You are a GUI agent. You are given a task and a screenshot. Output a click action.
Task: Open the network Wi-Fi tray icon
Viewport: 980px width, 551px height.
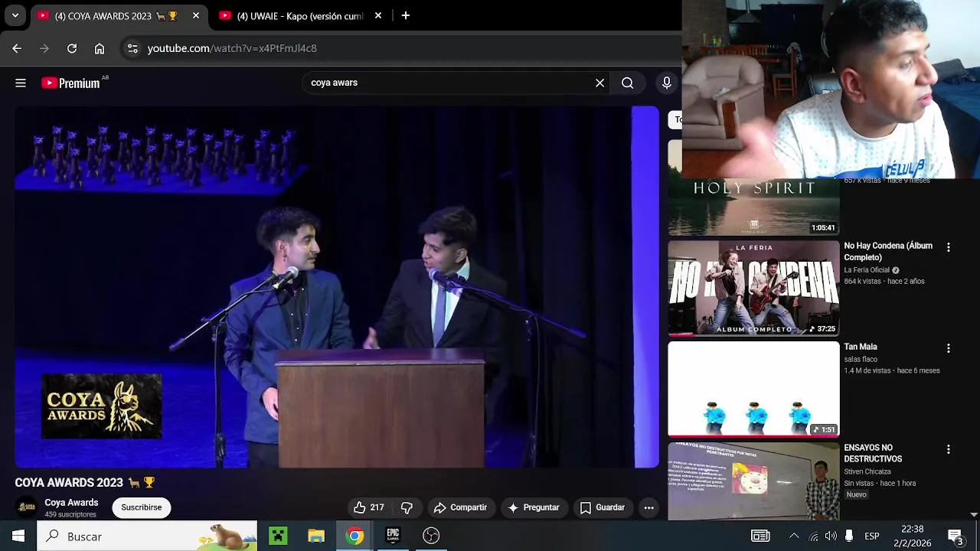pyautogui.click(x=813, y=536)
